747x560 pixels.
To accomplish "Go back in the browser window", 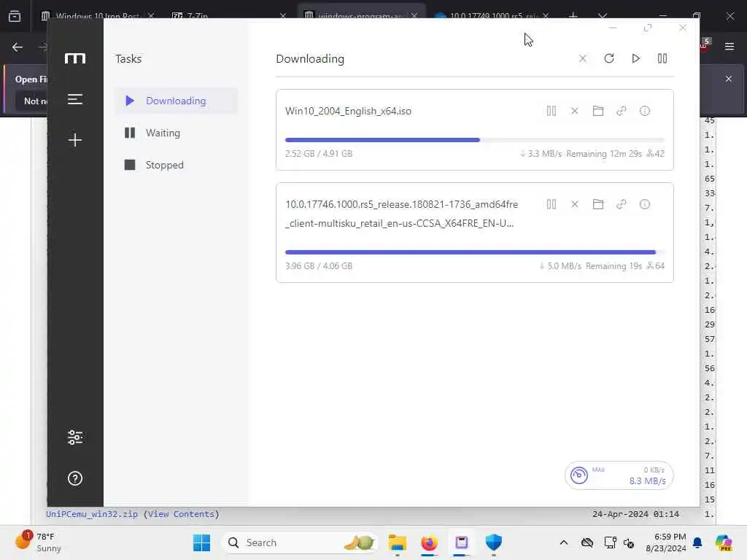I will (x=18, y=47).
